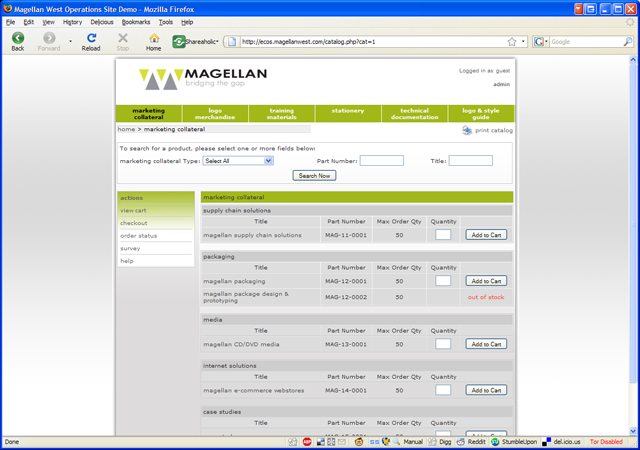Select the marketing collateral tab
The image size is (640, 450).
point(149,114)
